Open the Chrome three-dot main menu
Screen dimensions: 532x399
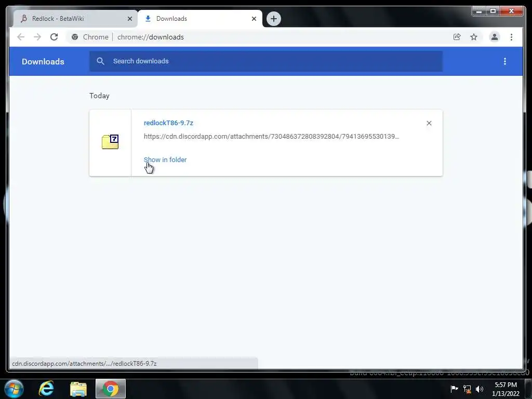[511, 37]
